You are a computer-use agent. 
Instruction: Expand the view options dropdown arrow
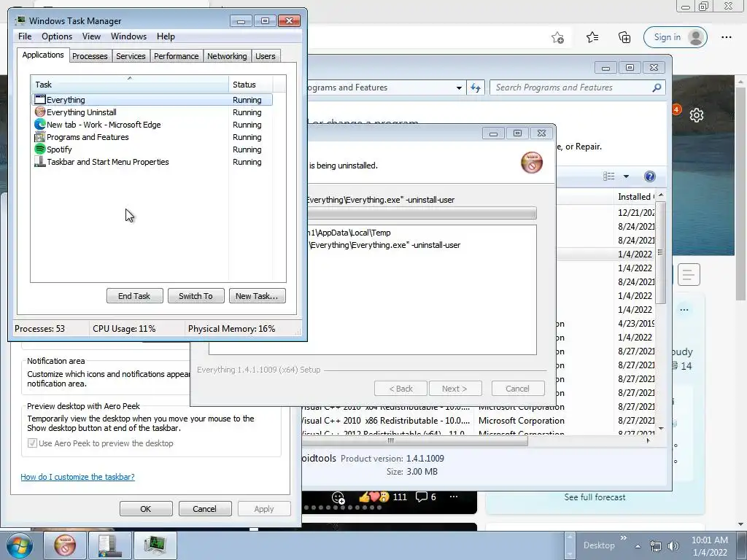coord(626,176)
